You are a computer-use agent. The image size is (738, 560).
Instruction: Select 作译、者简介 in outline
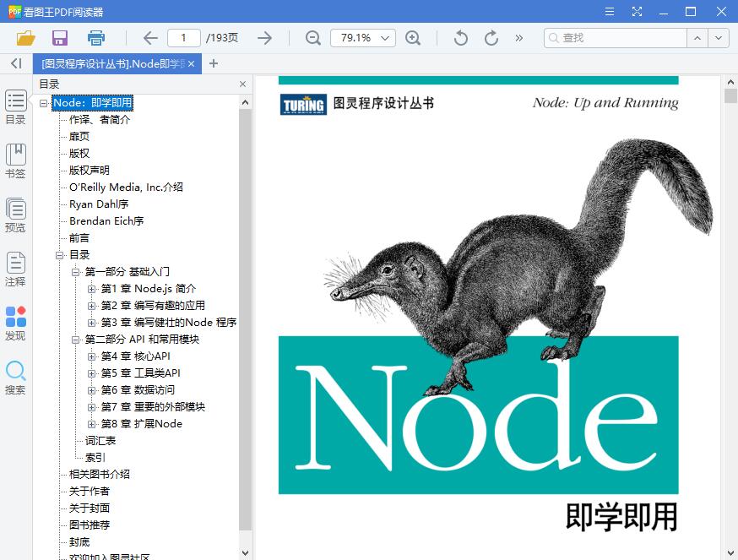(x=100, y=120)
